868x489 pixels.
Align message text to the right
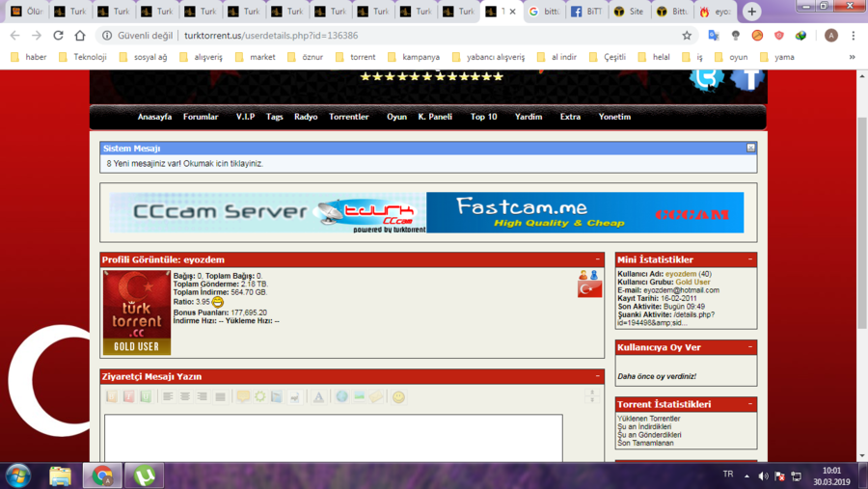pyautogui.click(x=203, y=396)
